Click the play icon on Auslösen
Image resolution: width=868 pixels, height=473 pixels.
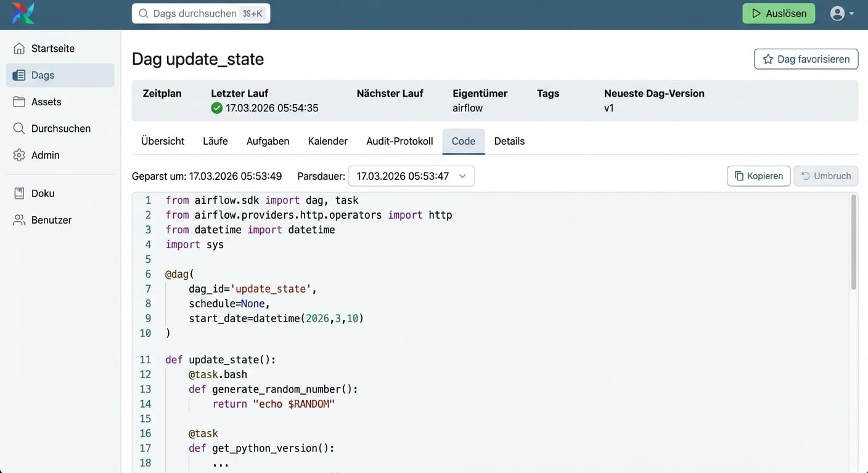coord(756,14)
